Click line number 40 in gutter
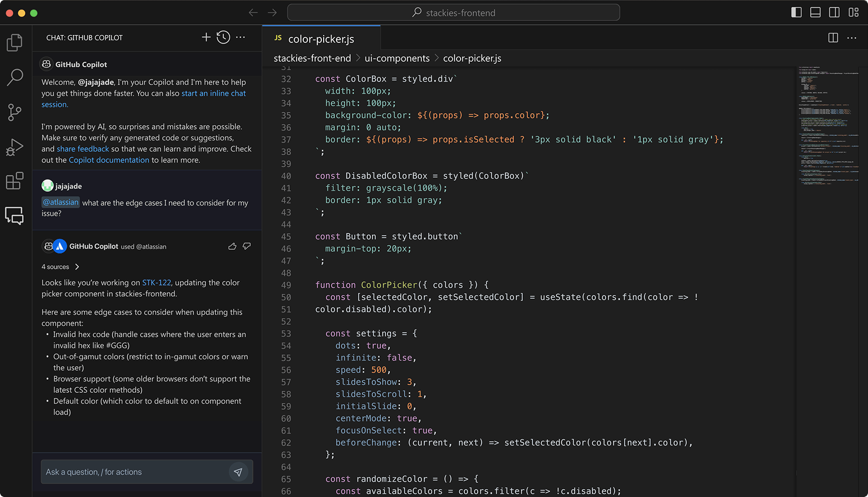The width and height of the screenshot is (868, 497). click(x=286, y=176)
